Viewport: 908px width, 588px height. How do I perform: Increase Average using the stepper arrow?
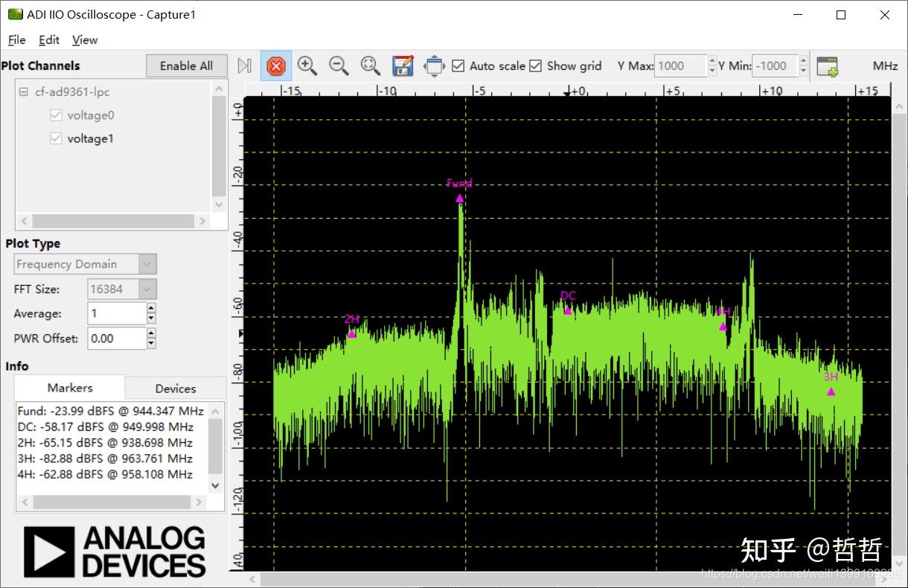[150, 309]
